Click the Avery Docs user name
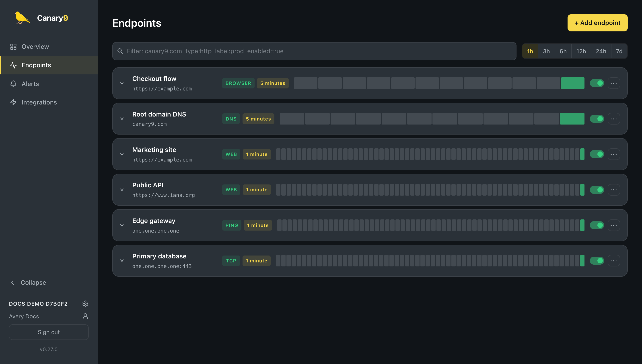This screenshot has width=642, height=364. (x=24, y=316)
